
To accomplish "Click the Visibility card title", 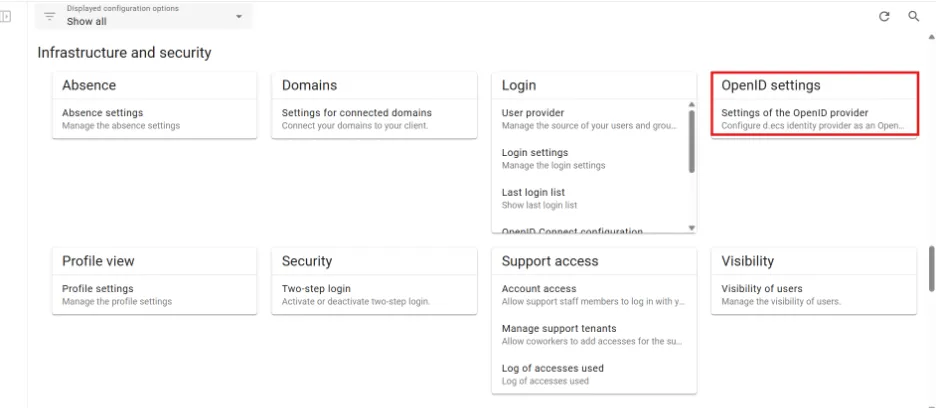I will coord(747,261).
